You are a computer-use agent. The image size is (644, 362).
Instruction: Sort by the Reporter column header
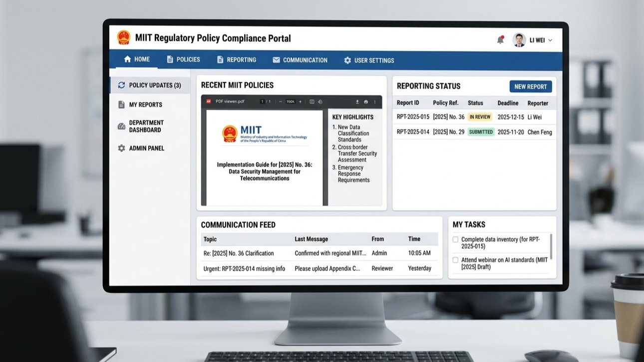538,103
